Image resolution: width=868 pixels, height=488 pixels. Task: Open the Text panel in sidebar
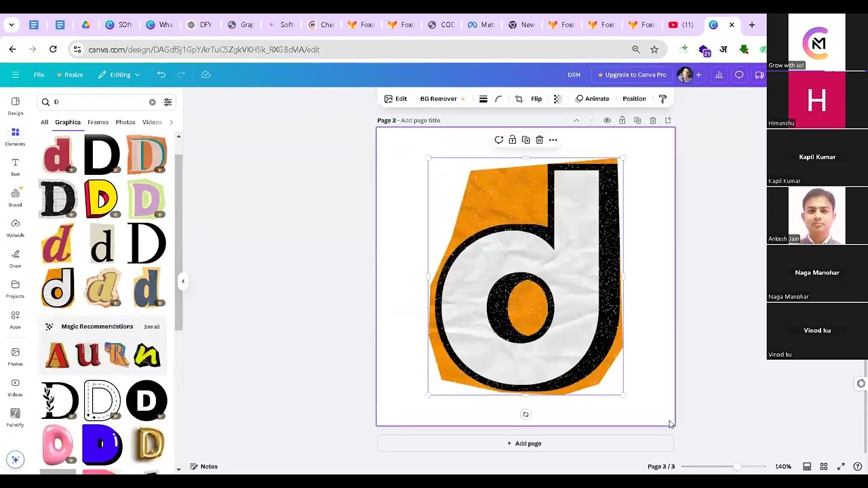click(15, 167)
